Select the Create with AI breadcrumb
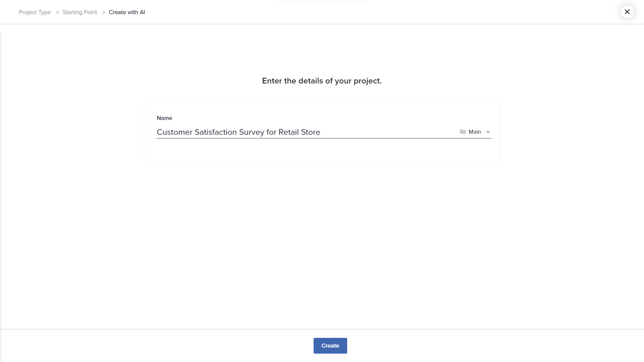 pyautogui.click(x=127, y=12)
